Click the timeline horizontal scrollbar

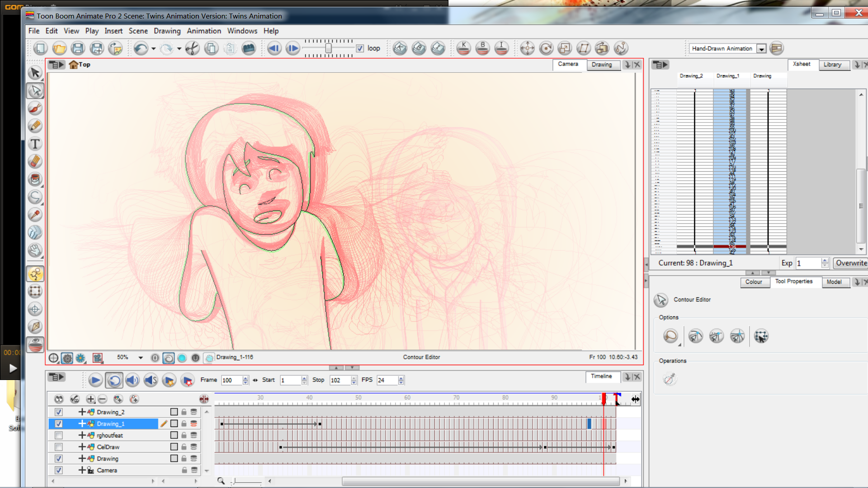point(481,482)
